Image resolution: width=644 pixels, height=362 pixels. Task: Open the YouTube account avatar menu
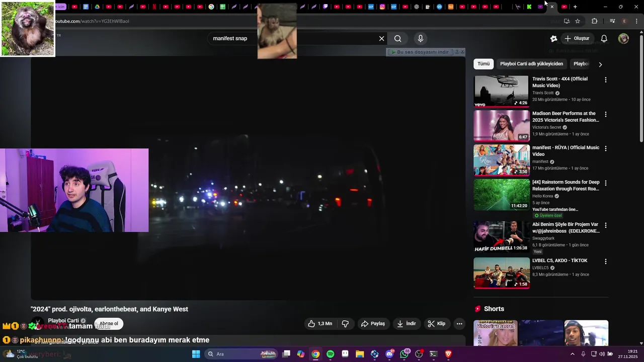(x=623, y=38)
